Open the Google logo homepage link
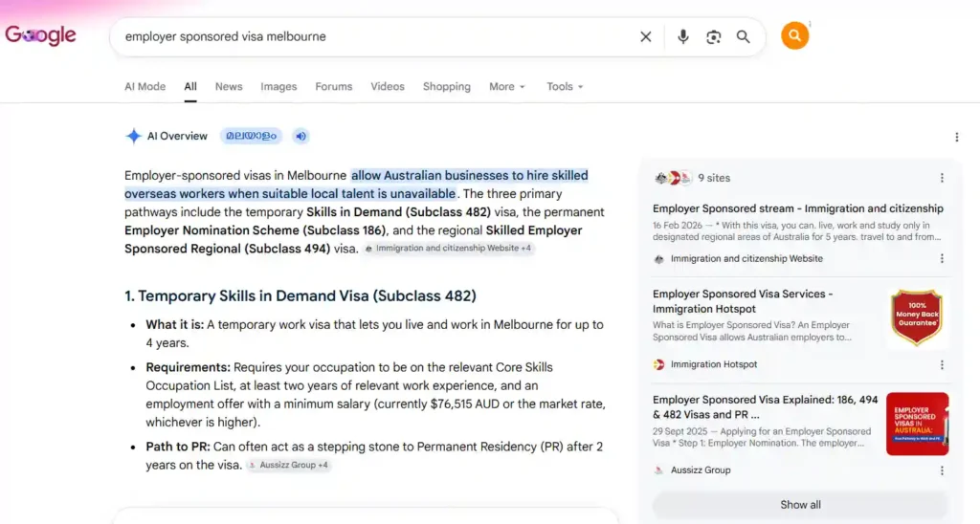 tap(40, 35)
